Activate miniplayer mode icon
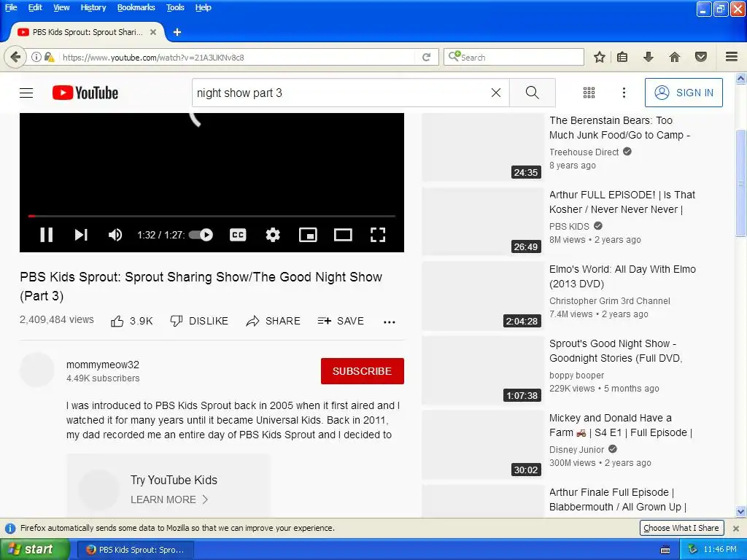The image size is (747, 560). pyautogui.click(x=309, y=235)
